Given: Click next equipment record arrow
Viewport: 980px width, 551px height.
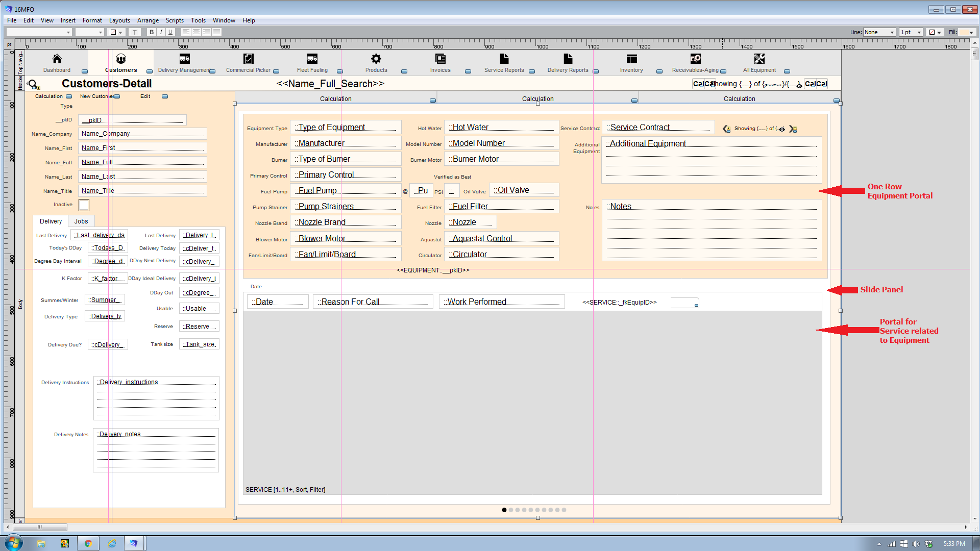Looking at the screenshot, I should tap(793, 129).
